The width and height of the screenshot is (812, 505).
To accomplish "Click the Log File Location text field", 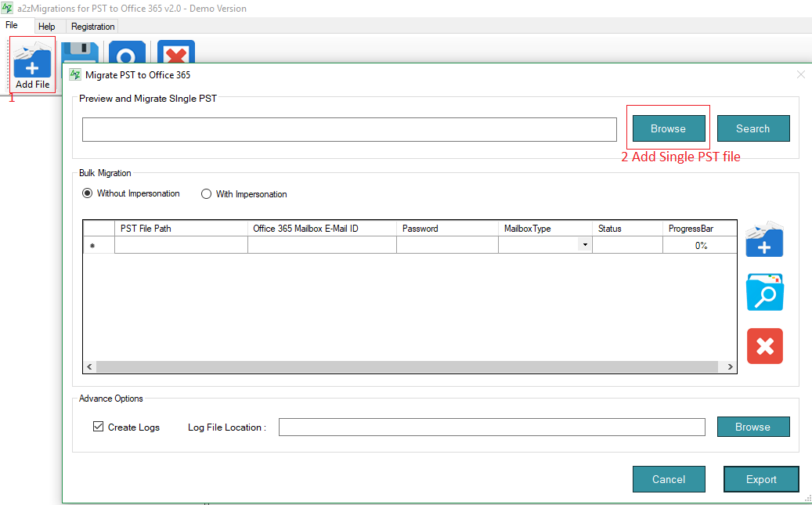I will 492,427.
